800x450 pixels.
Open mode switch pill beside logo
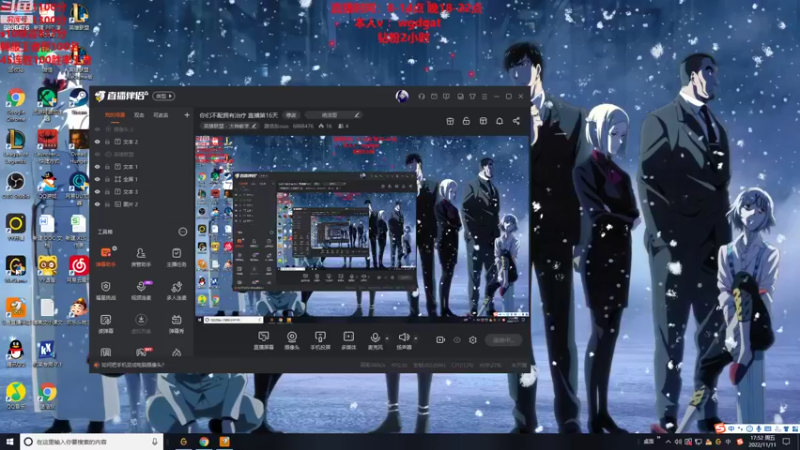point(164,96)
